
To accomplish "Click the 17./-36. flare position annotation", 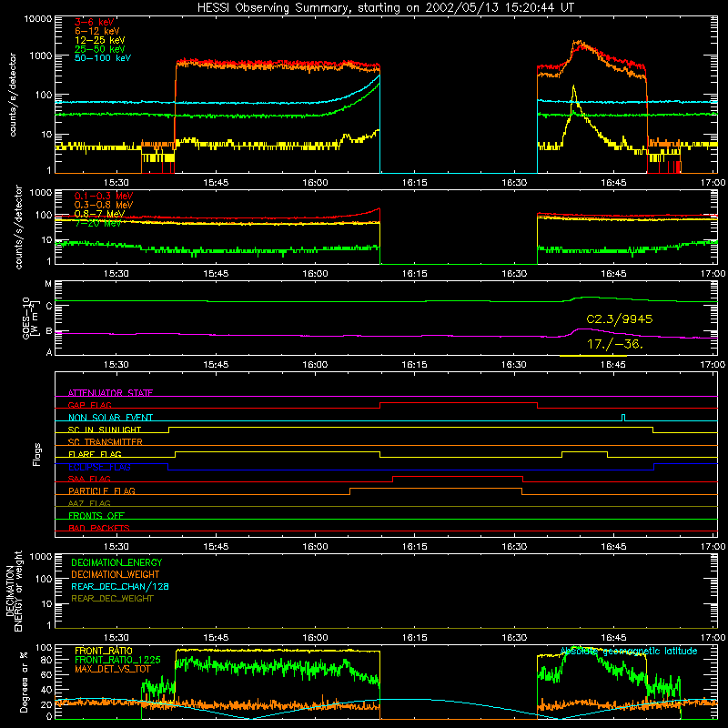I will (615, 344).
